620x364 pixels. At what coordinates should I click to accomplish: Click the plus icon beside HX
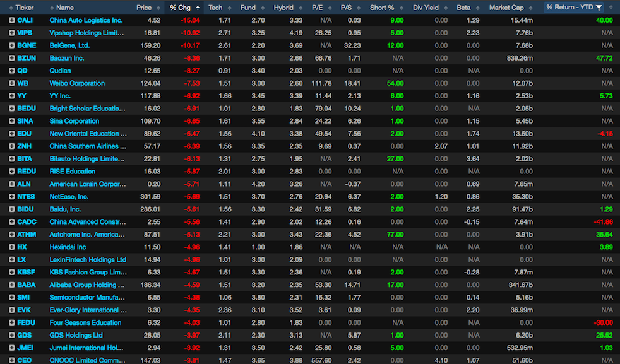coord(12,247)
